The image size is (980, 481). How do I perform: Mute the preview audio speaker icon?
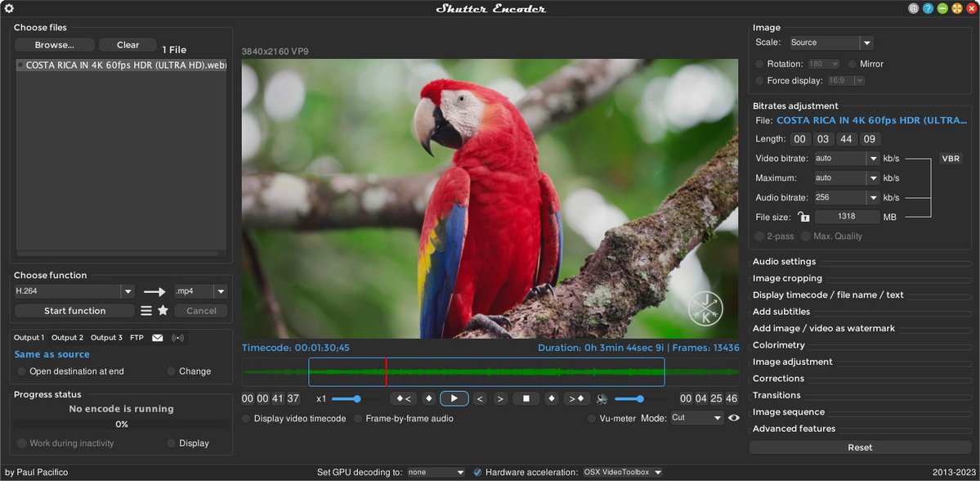point(602,399)
